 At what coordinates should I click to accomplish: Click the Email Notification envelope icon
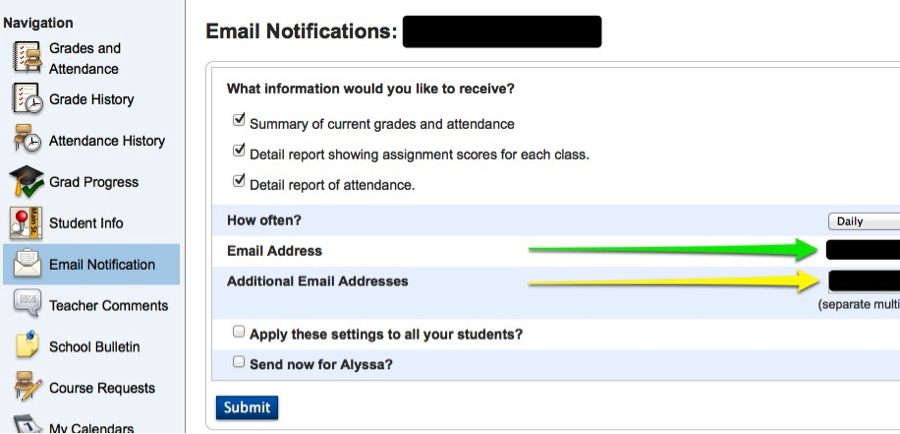pyautogui.click(x=26, y=265)
